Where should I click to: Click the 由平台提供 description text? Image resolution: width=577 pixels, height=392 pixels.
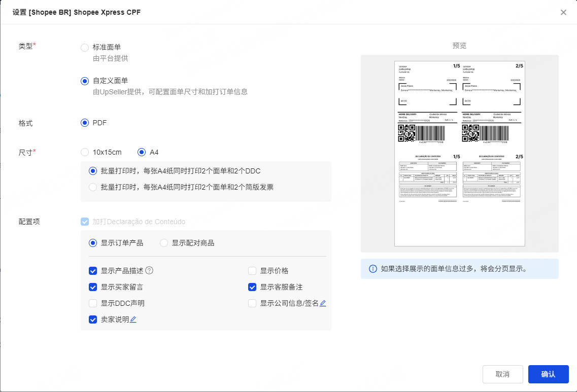(111, 58)
